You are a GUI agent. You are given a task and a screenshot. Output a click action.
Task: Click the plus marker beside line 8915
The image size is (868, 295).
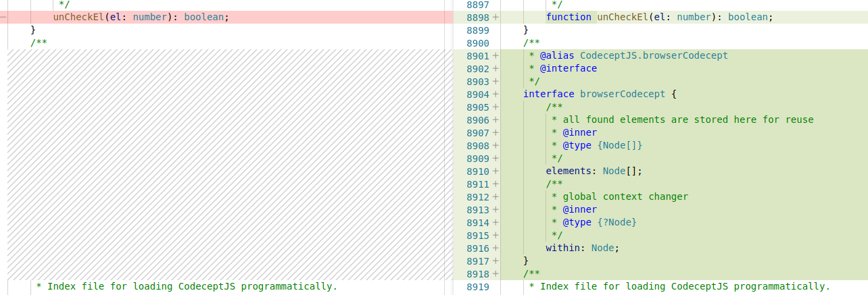click(496, 235)
